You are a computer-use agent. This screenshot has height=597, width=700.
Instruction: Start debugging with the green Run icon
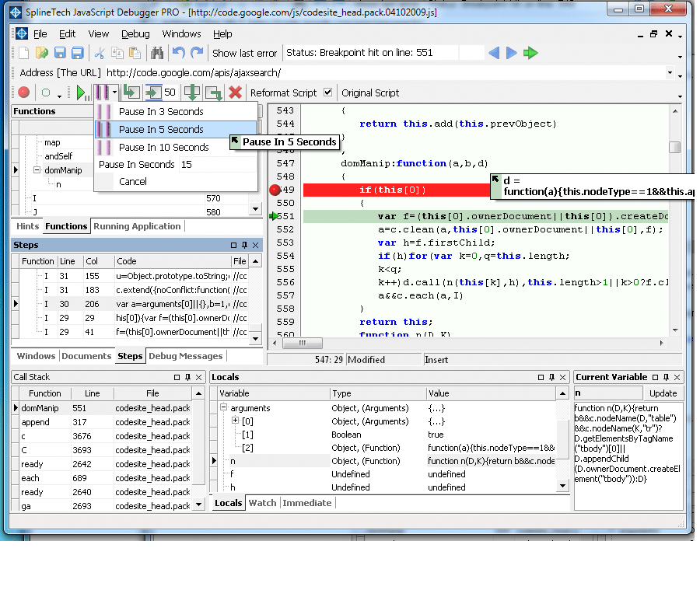tap(82, 92)
